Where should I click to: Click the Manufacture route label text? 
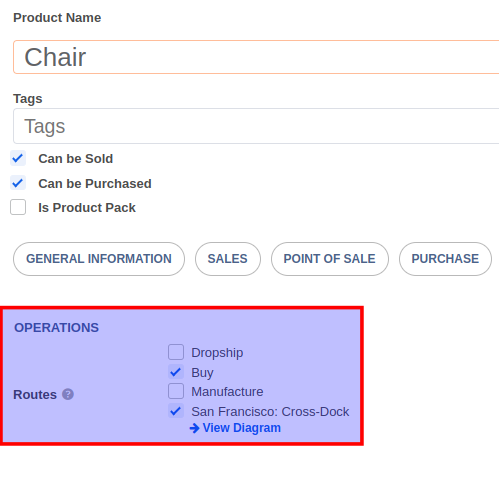point(227,392)
